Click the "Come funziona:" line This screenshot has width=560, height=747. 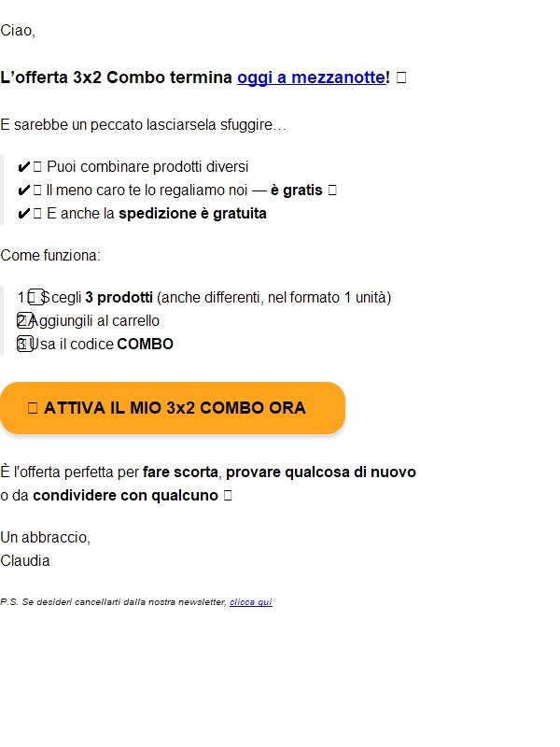pos(50,256)
